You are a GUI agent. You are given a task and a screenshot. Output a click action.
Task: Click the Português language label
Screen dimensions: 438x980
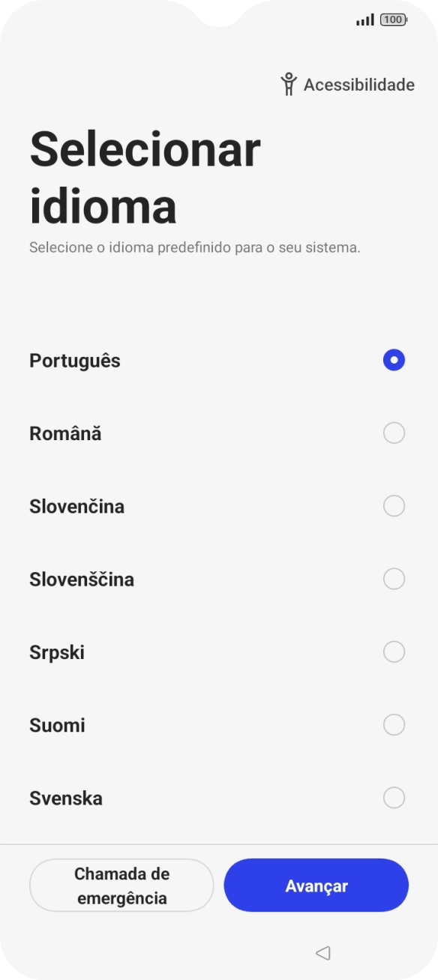click(74, 360)
